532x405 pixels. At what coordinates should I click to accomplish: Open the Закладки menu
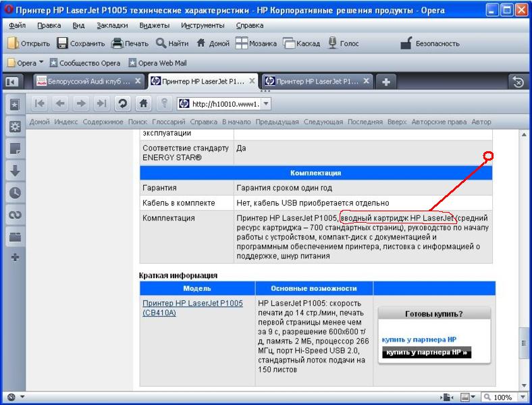click(x=111, y=25)
